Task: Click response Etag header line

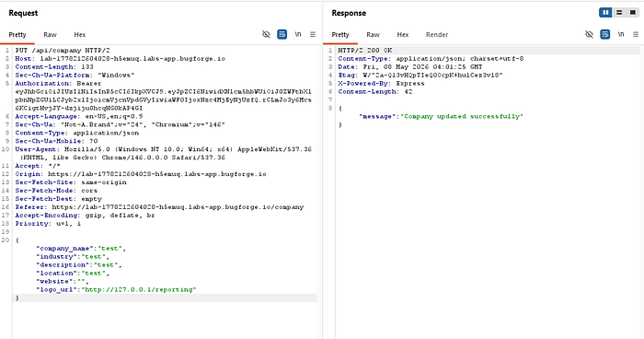Action: (420, 75)
